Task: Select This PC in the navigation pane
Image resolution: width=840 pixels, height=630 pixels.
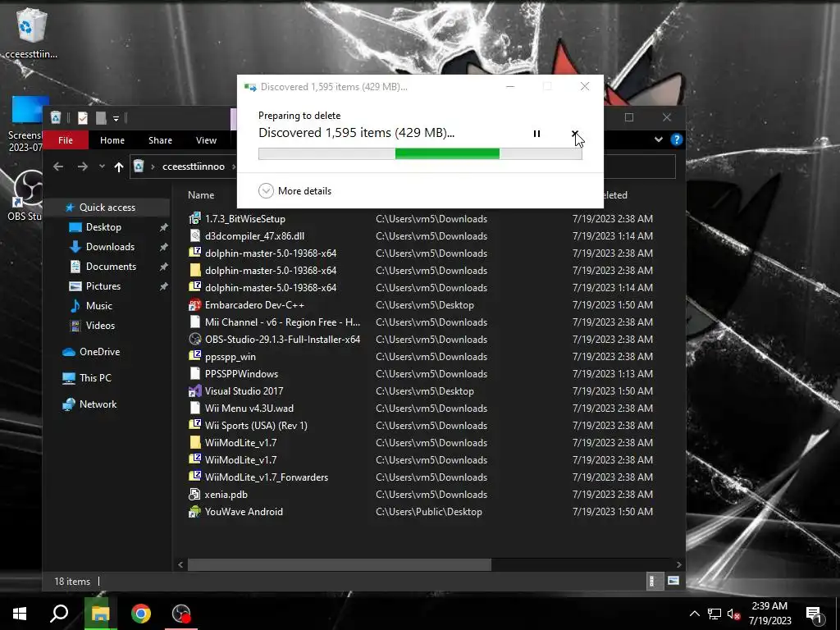Action: point(95,377)
